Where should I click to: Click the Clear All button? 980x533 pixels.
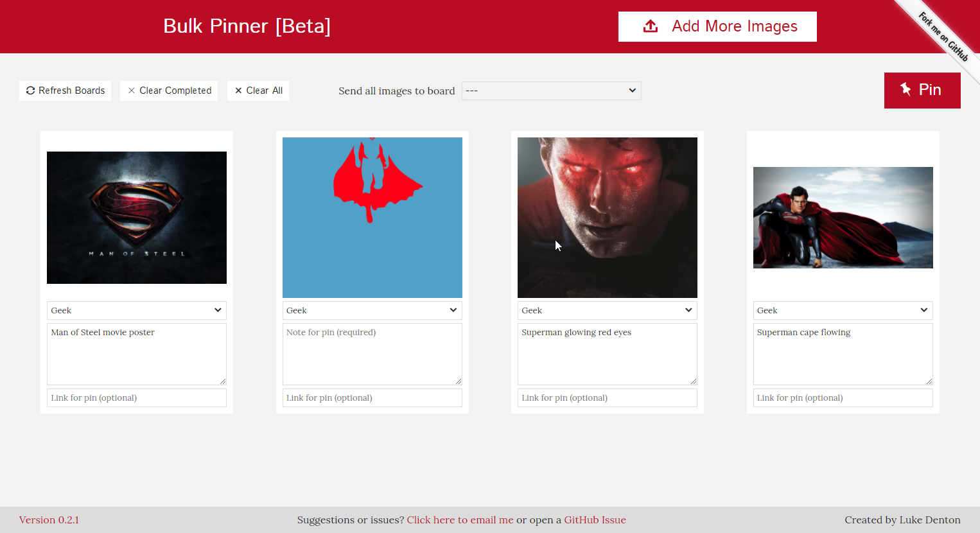tap(258, 91)
